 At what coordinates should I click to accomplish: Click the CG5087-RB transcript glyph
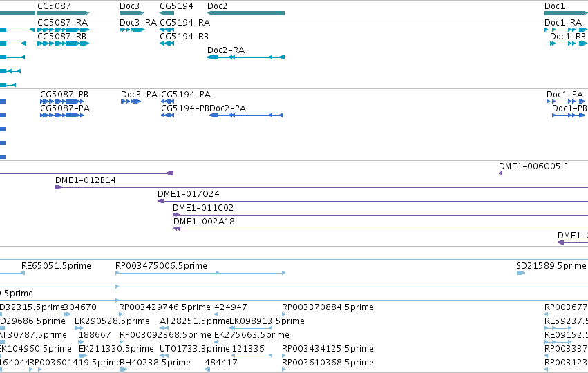click(x=63, y=44)
